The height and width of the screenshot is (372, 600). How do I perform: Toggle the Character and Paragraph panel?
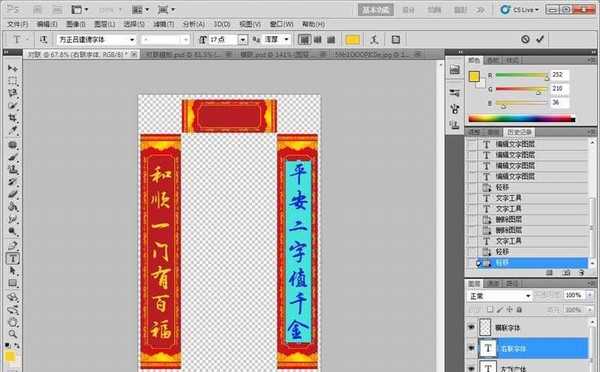[396, 39]
